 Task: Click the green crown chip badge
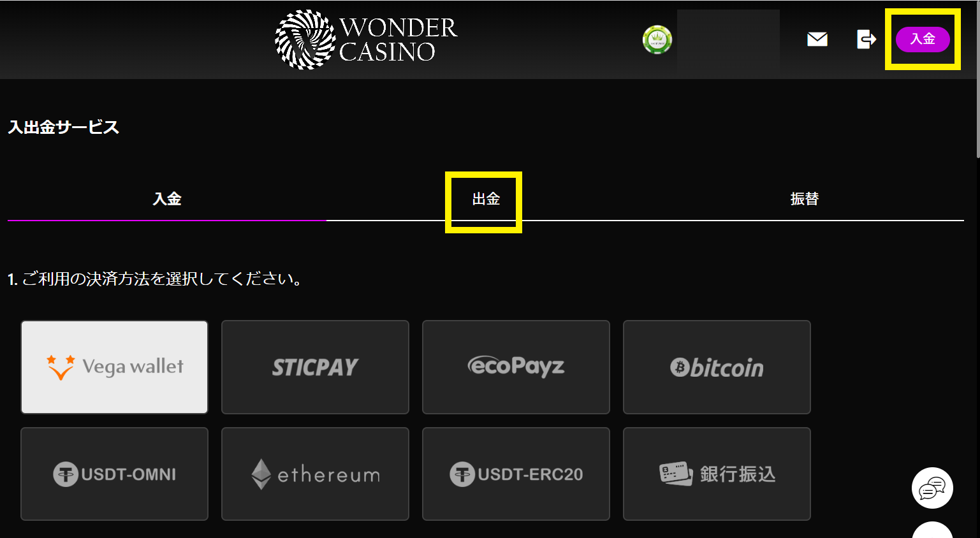pos(657,40)
